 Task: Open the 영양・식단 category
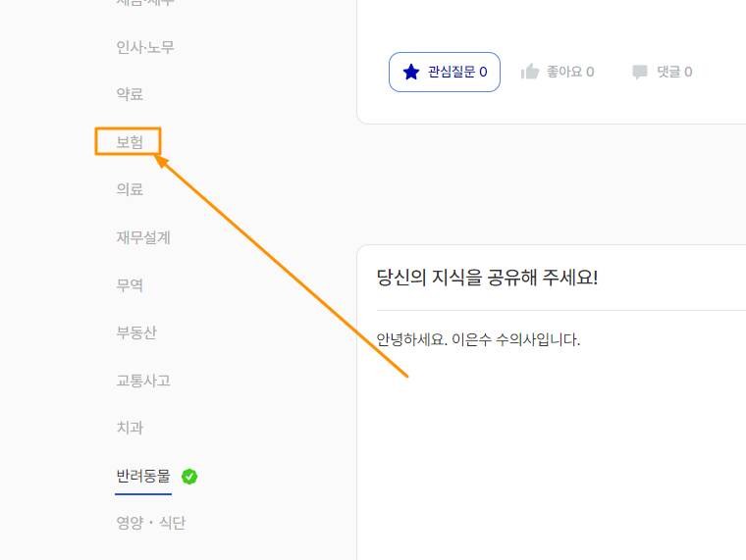click(x=150, y=523)
